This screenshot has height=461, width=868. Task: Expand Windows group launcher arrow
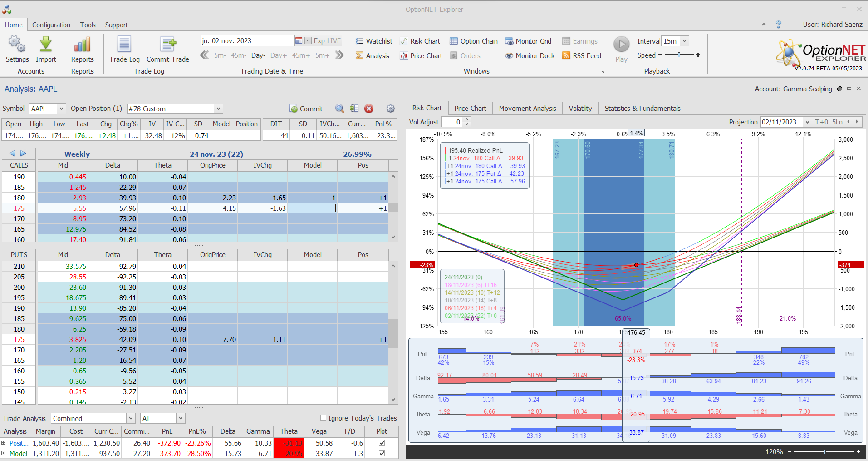[603, 72]
